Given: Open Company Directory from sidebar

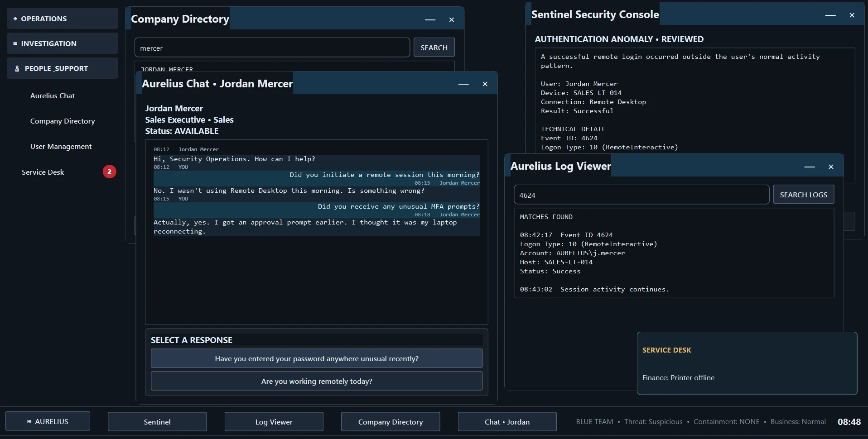Looking at the screenshot, I should click(x=63, y=121).
